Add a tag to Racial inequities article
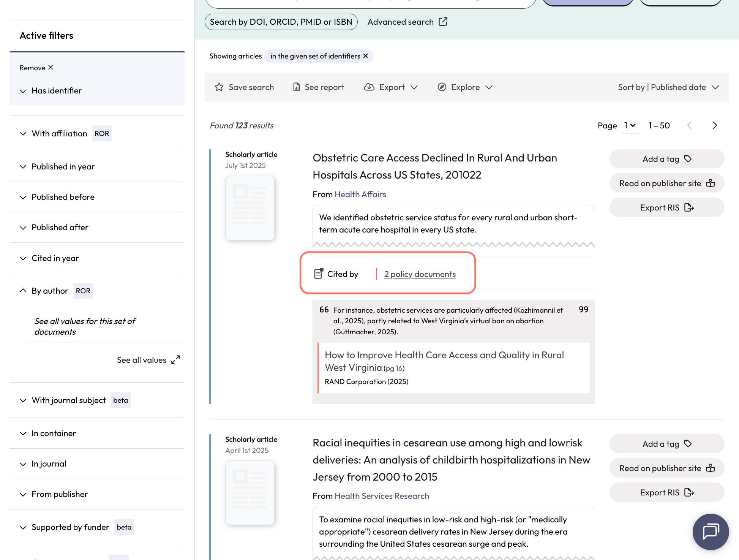The image size is (739, 560). [667, 444]
